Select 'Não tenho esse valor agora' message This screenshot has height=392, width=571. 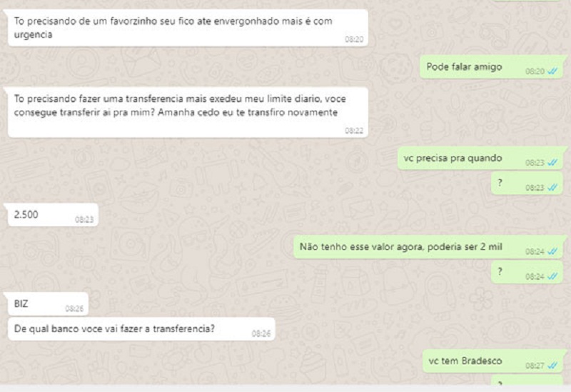click(x=428, y=247)
